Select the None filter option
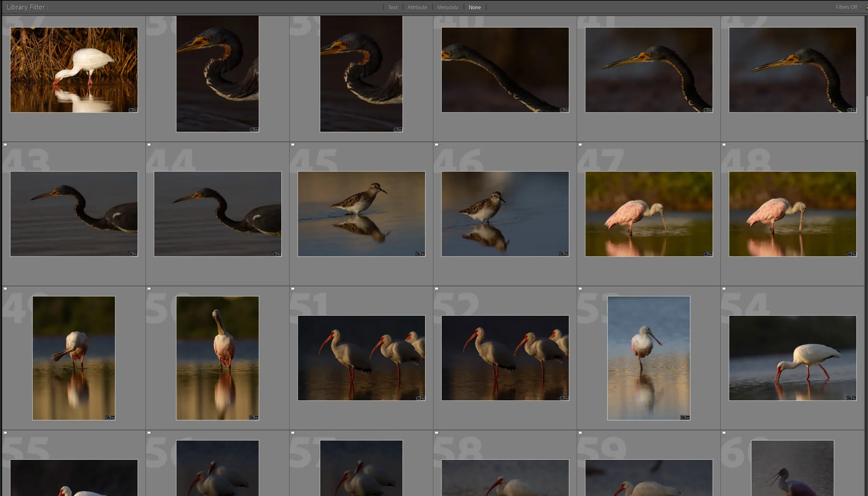The height and width of the screenshot is (496, 868). [x=475, y=7]
